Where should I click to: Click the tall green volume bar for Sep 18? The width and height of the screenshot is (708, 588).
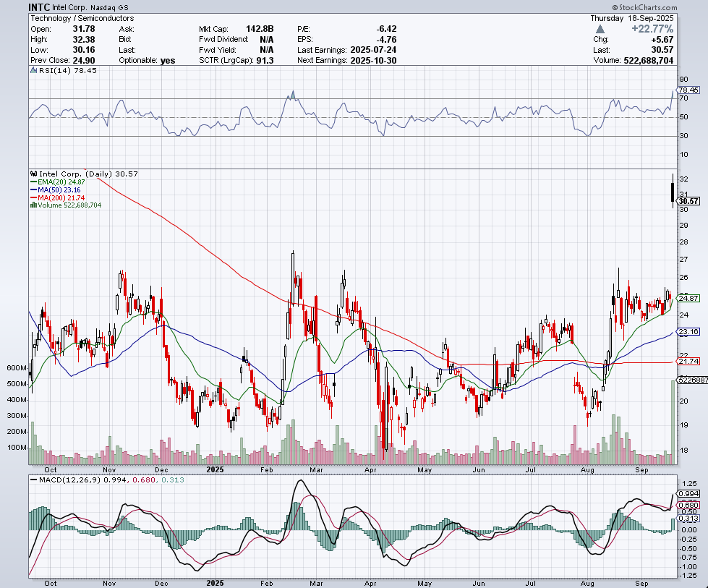point(673,422)
